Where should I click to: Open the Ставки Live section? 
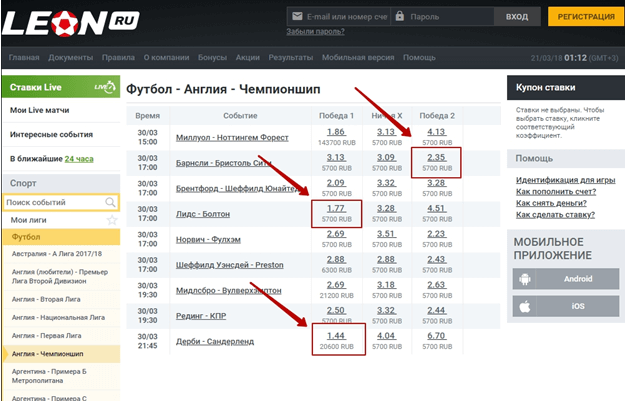click(x=61, y=87)
